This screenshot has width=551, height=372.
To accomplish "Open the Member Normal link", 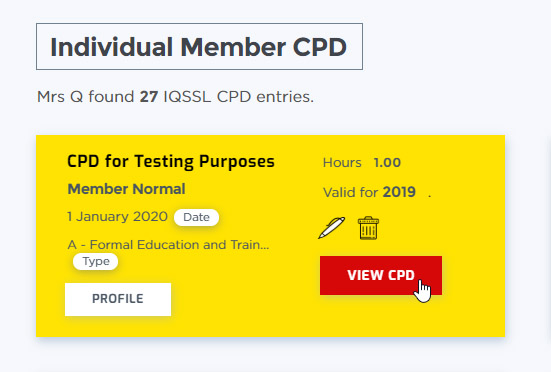I will (x=126, y=189).
